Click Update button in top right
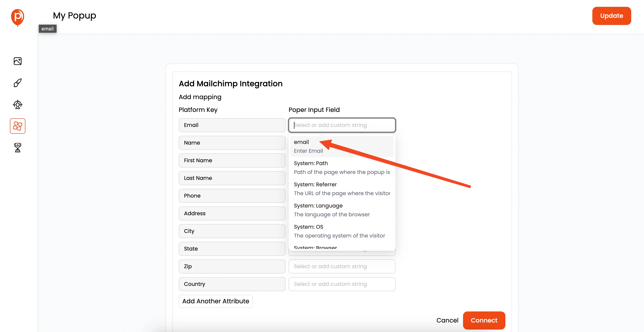The height and width of the screenshot is (332, 644). (612, 16)
